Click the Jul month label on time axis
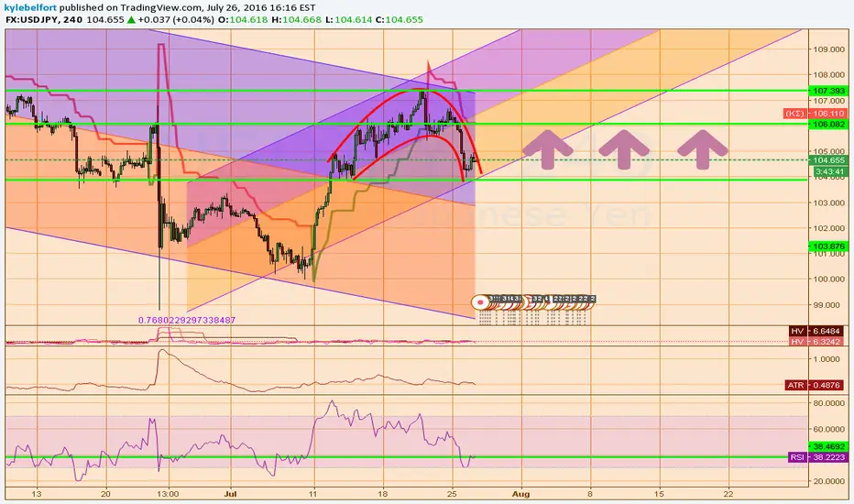The height and width of the screenshot is (504, 854). 230,494
